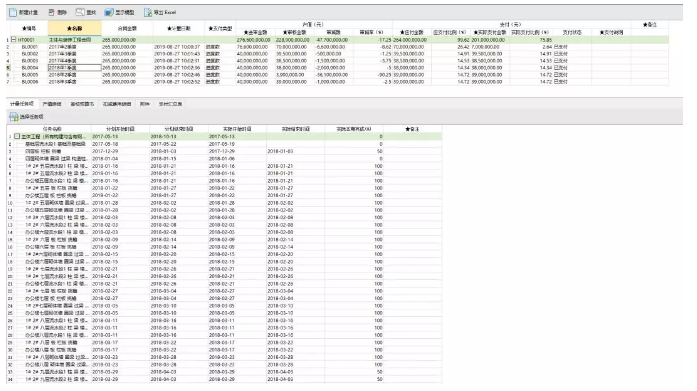The width and height of the screenshot is (697, 391).
Task: Select task row number 5 in lower table
Action: (x=224, y=166)
